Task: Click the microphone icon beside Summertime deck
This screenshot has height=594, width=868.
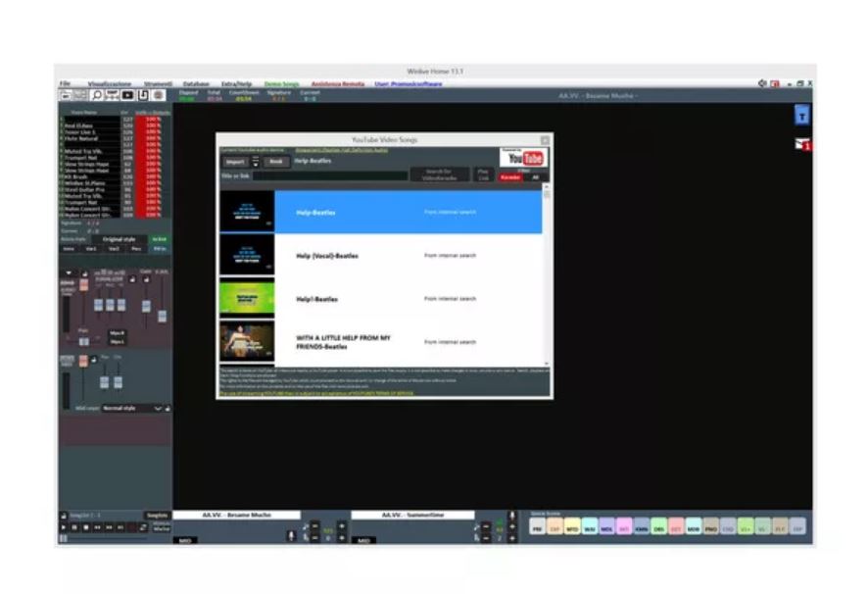Action: click(x=512, y=516)
